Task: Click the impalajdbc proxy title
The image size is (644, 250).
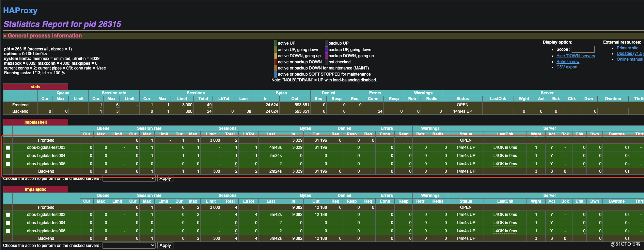Action: click(x=35, y=189)
